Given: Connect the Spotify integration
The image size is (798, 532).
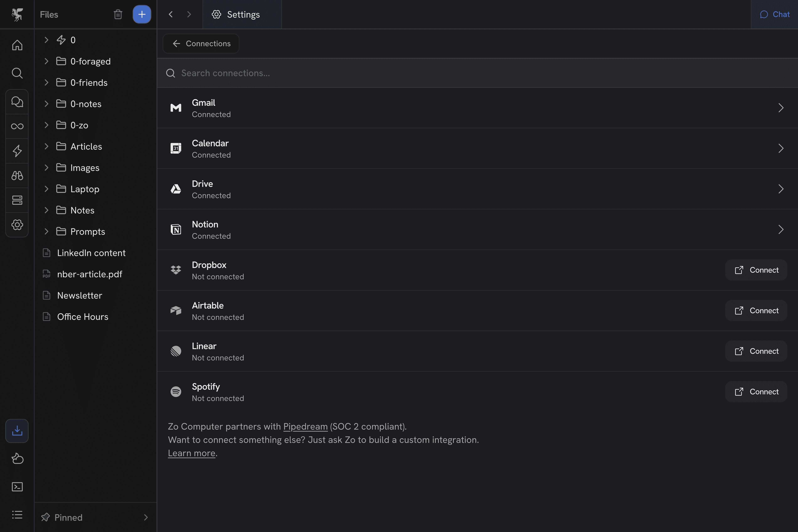Looking at the screenshot, I should (x=756, y=392).
